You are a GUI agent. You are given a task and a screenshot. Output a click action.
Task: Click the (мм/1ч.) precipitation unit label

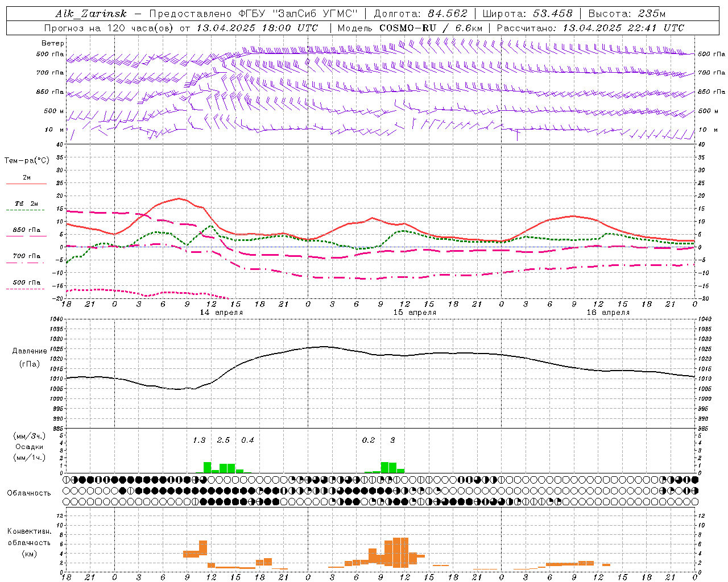30,458
